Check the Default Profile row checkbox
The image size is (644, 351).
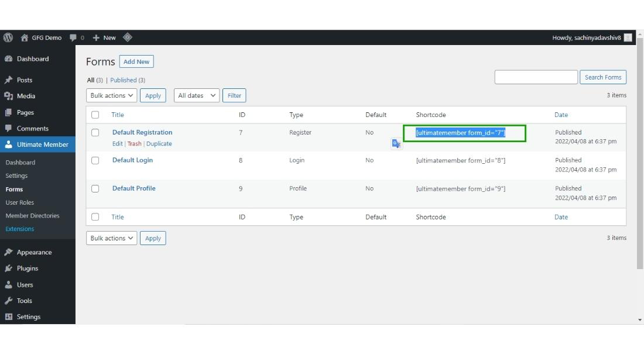coord(95,188)
